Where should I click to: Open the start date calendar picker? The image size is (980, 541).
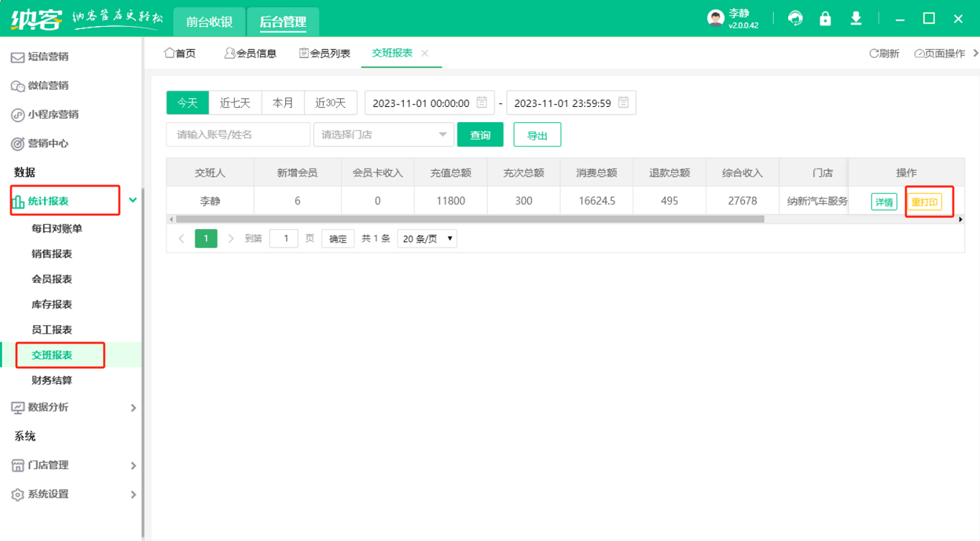[483, 102]
